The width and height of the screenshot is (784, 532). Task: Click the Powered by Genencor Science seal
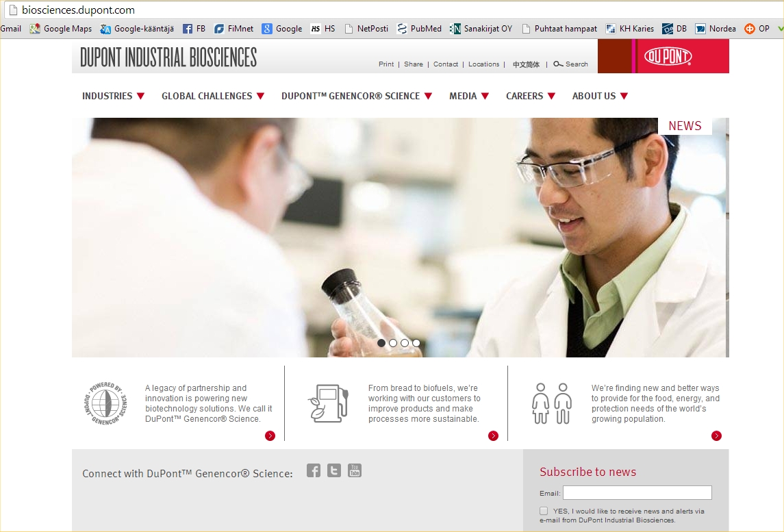point(105,403)
